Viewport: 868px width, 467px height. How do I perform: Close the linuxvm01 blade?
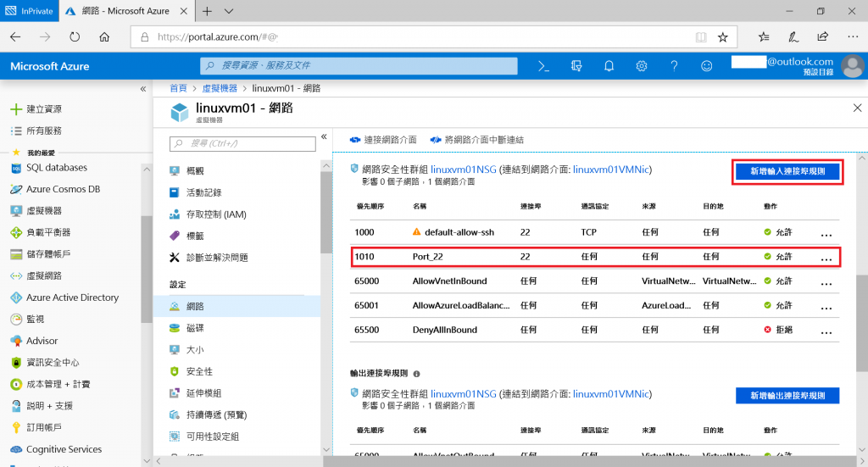coord(858,108)
